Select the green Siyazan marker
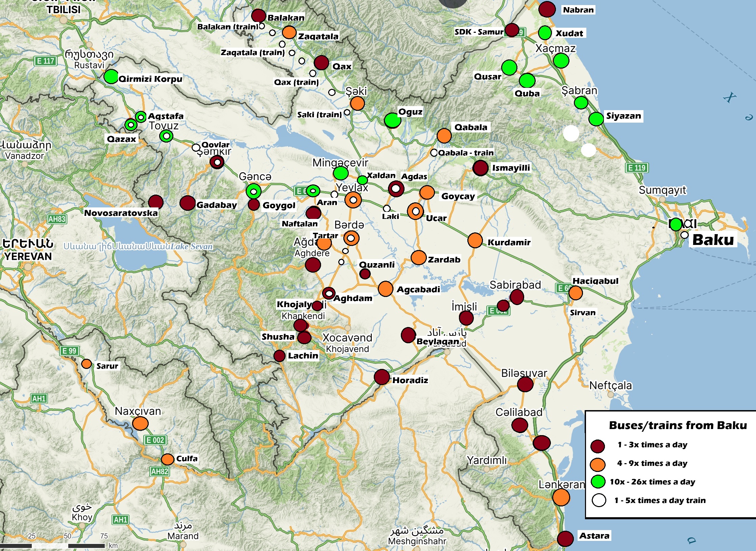The width and height of the screenshot is (756, 551). (596, 119)
